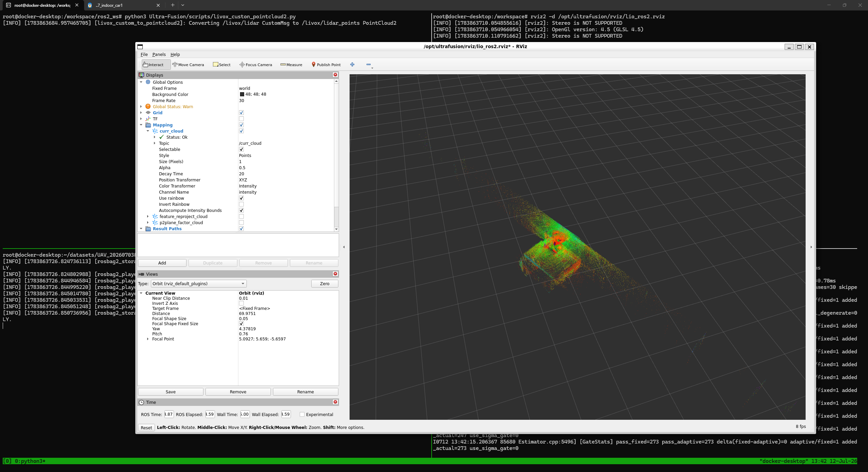This screenshot has height=472, width=868.
Task: Close the Time panel
Action: [335, 402]
